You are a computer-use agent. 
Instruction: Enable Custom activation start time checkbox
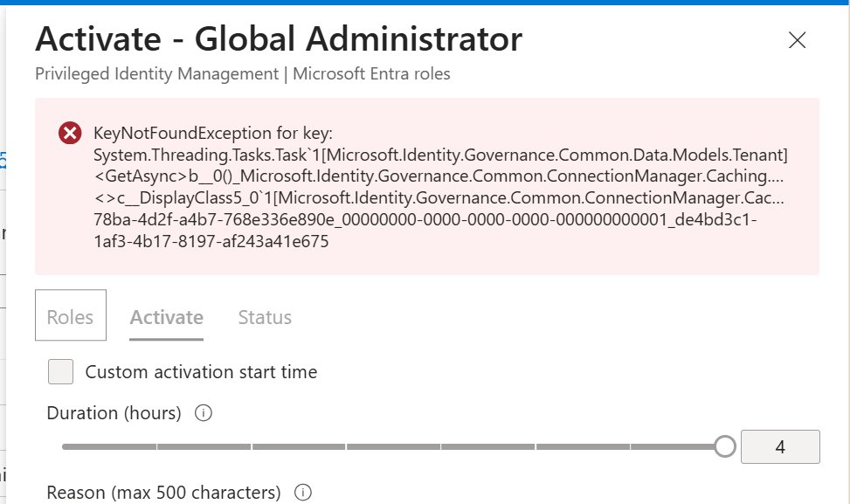(x=61, y=372)
